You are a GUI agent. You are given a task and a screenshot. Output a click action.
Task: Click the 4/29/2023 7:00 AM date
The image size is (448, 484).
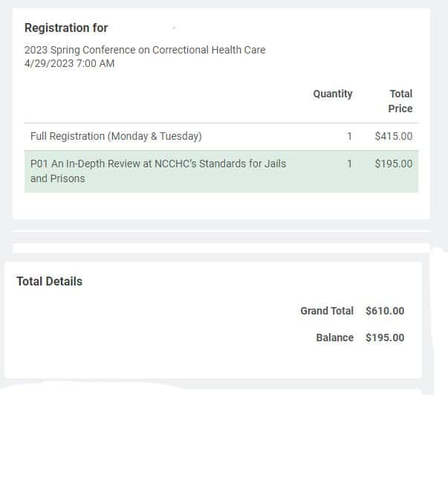click(x=70, y=63)
